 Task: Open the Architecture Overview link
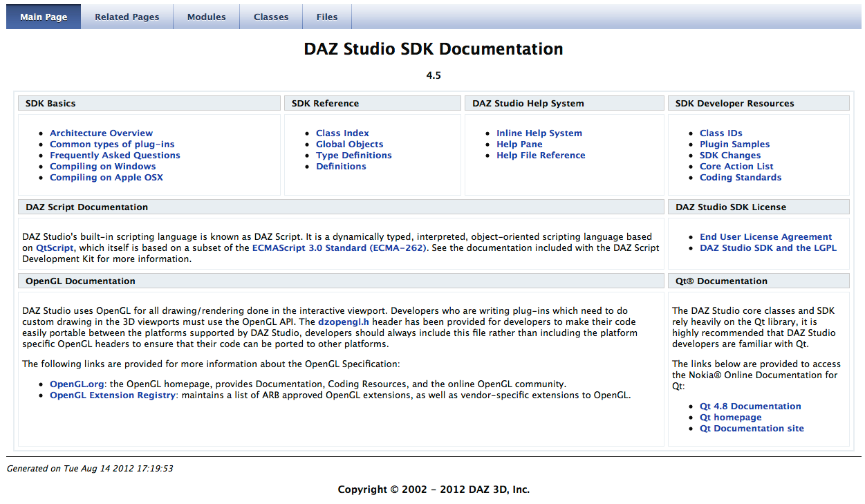coord(102,133)
